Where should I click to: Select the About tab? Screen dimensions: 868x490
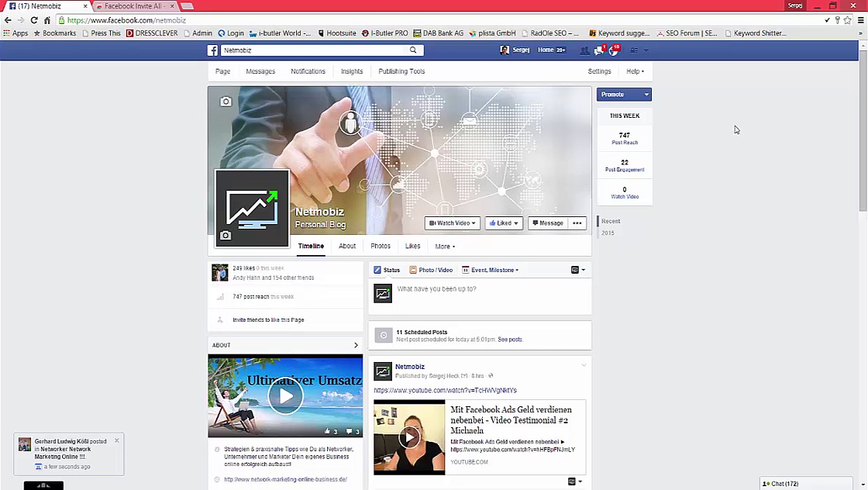pyautogui.click(x=347, y=247)
